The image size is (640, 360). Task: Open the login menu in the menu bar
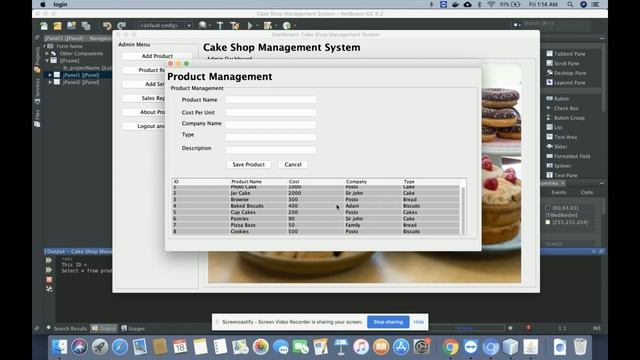tap(60, 4)
